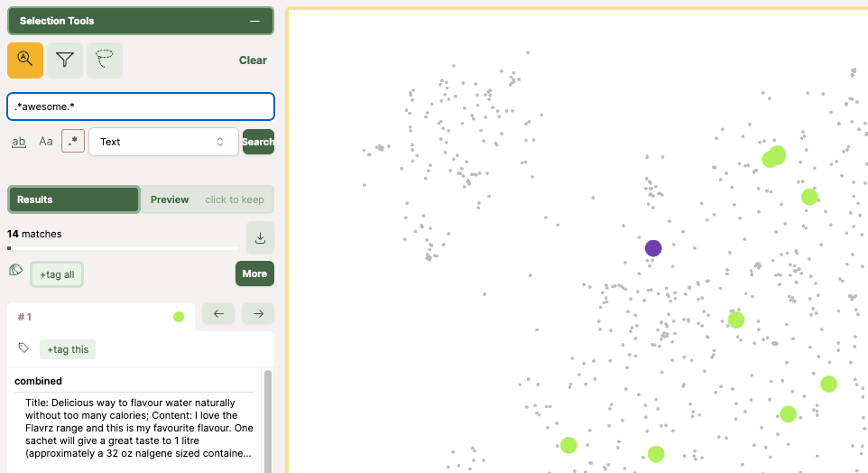Click the green dot of result #1
The height and width of the screenshot is (473, 868).
tap(179, 317)
